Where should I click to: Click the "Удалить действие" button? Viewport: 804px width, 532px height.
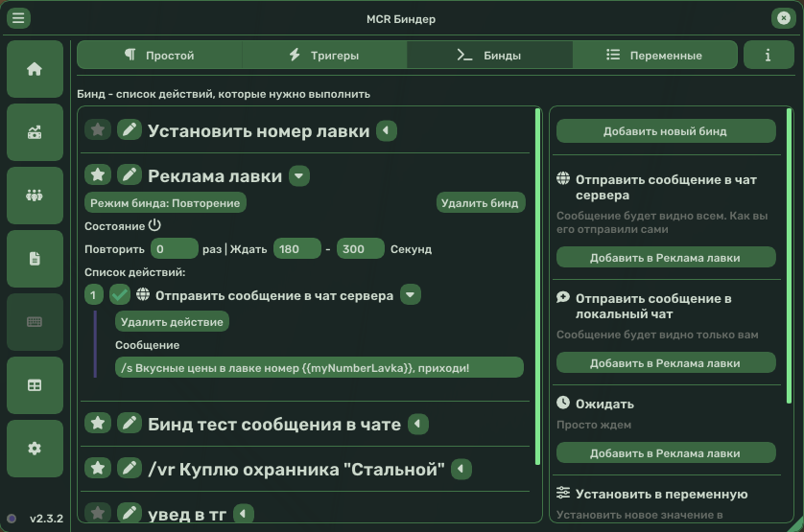coord(173,322)
